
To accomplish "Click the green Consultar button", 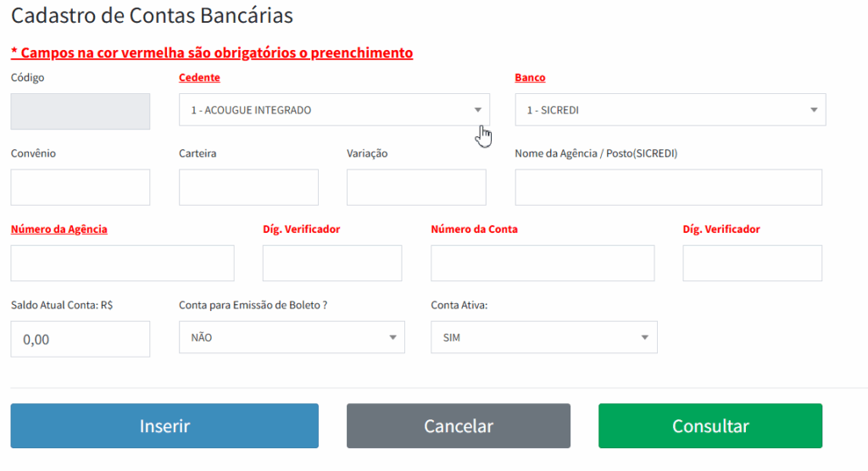I will coord(709,426).
